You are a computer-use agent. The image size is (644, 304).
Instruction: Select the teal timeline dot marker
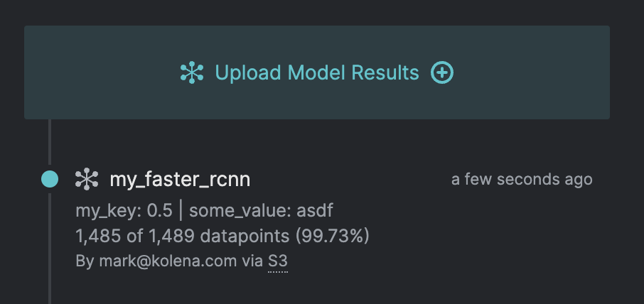(50, 180)
